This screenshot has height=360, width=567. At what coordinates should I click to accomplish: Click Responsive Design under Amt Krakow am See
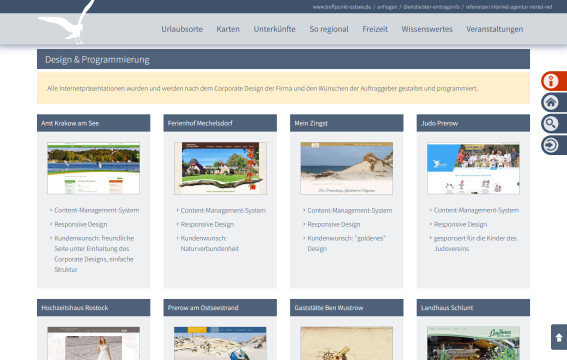(81, 224)
